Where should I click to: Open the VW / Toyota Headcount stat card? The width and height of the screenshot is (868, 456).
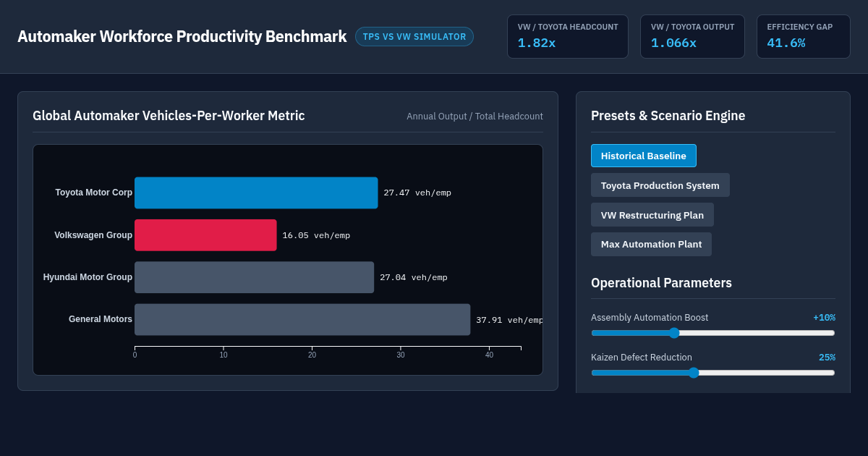coord(568,37)
